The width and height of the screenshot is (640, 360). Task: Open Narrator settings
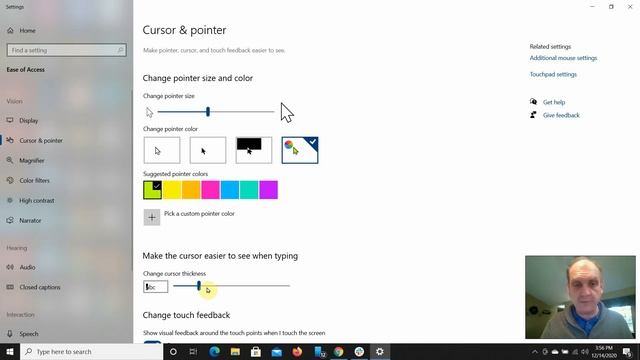(30, 221)
